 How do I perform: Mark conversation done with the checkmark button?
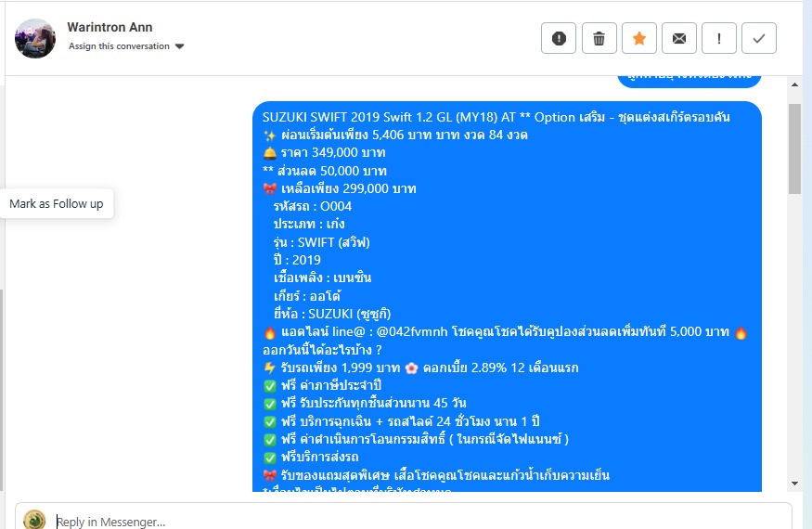click(759, 38)
